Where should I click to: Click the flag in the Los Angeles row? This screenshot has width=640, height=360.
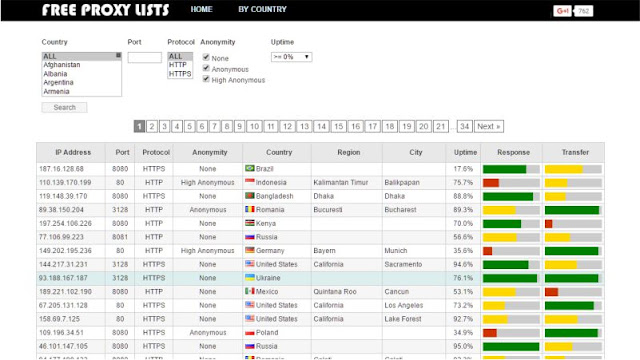249,304
